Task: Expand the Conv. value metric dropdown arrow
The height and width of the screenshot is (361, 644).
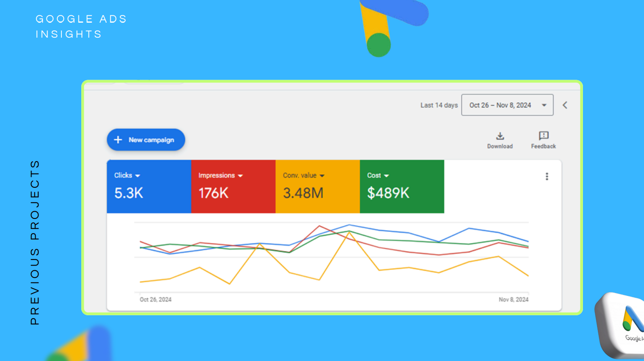Action: (322, 176)
